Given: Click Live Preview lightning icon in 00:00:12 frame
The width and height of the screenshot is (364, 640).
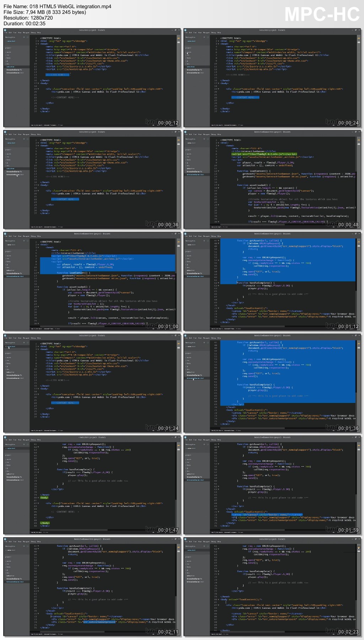Looking at the screenshot, I should coord(179,37).
